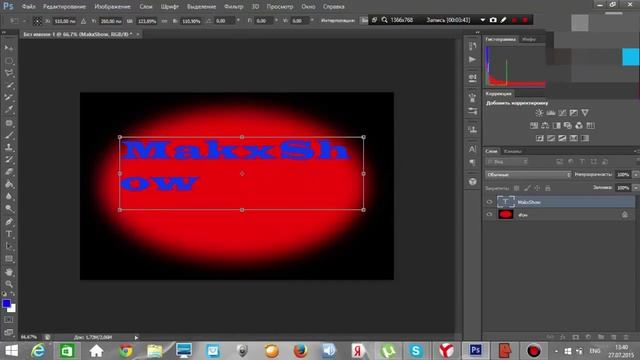Image resolution: width=640 pixels, height=360 pixels.
Task: Toggle Quick Mask mode
Action: tap(9, 320)
